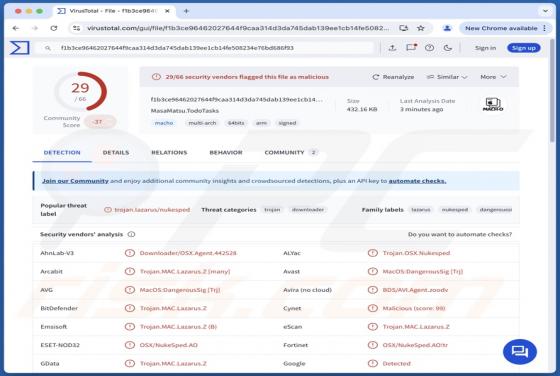
Task: Click the BDS/AVI.Agent detection for Avira
Action: pos(415,290)
